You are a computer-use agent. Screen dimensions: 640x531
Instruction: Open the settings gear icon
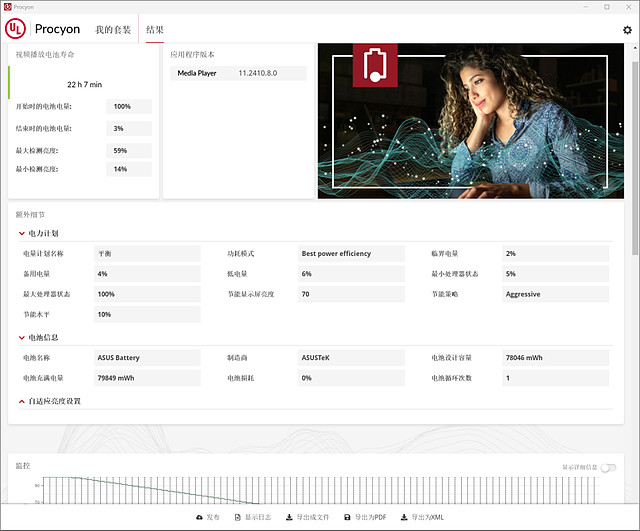(x=627, y=30)
